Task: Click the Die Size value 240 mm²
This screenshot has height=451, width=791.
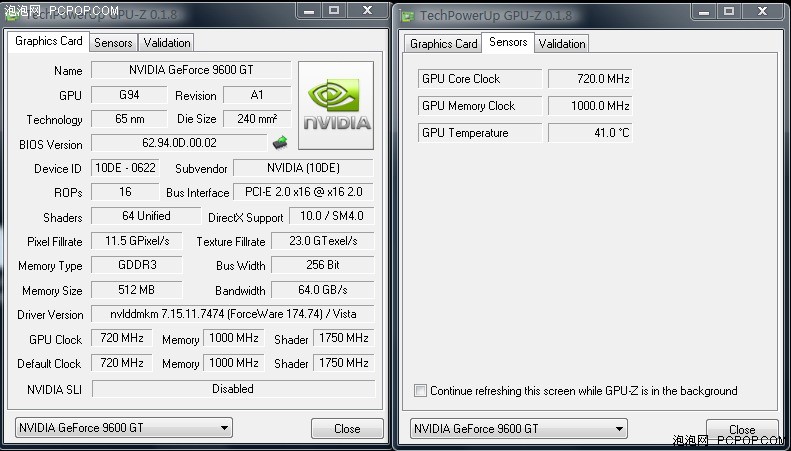Action: [257, 119]
